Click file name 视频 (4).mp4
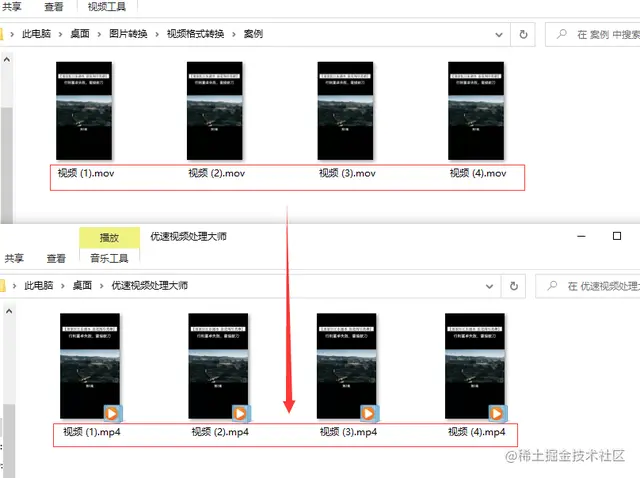Image resolution: width=640 pixels, height=478 pixels. (476, 432)
